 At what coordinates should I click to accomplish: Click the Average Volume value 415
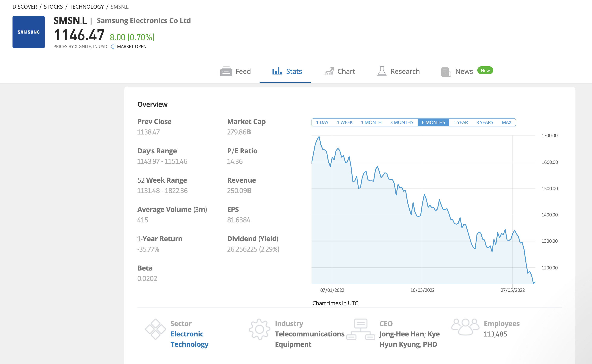click(143, 220)
